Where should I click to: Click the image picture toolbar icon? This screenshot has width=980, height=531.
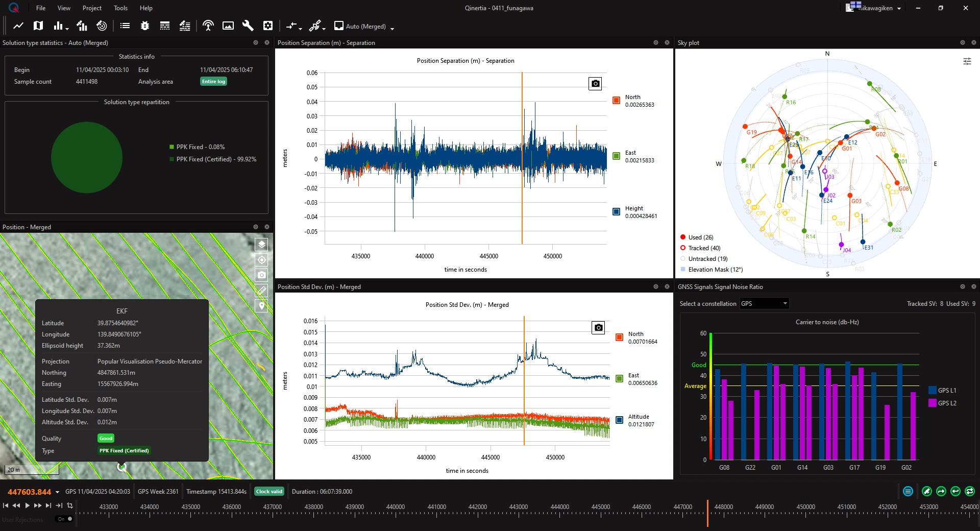228,26
